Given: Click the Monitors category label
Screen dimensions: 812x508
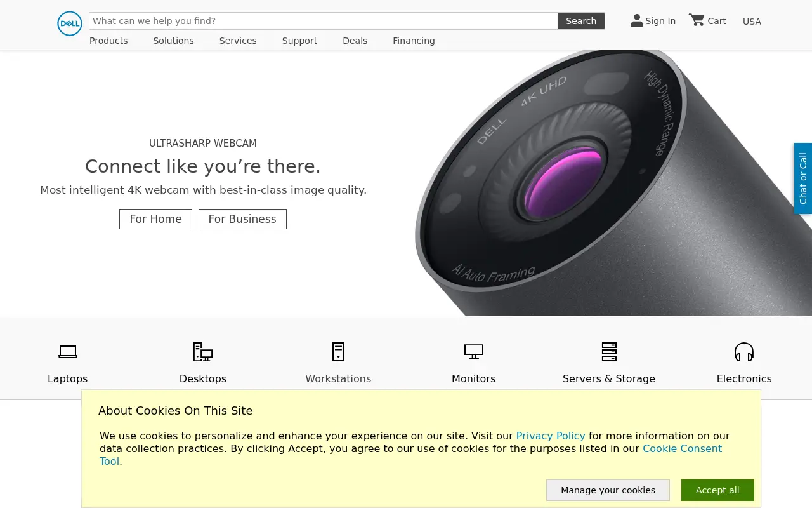Looking at the screenshot, I should pyautogui.click(x=474, y=378).
